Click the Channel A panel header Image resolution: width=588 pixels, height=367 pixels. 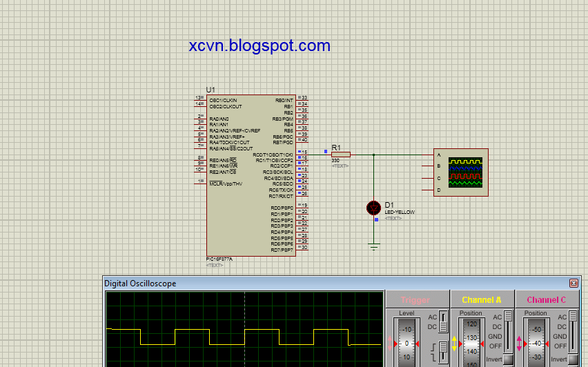[x=482, y=299]
